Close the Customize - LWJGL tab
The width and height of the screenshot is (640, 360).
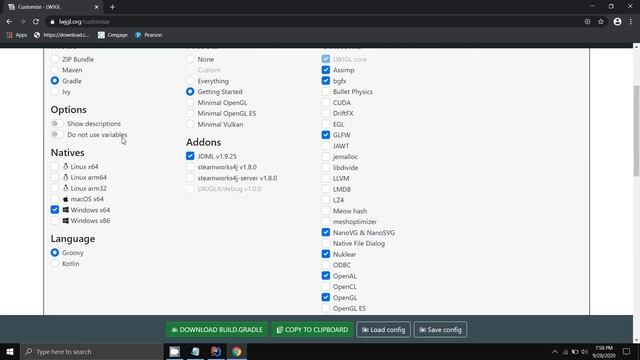(x=97, y=7)
